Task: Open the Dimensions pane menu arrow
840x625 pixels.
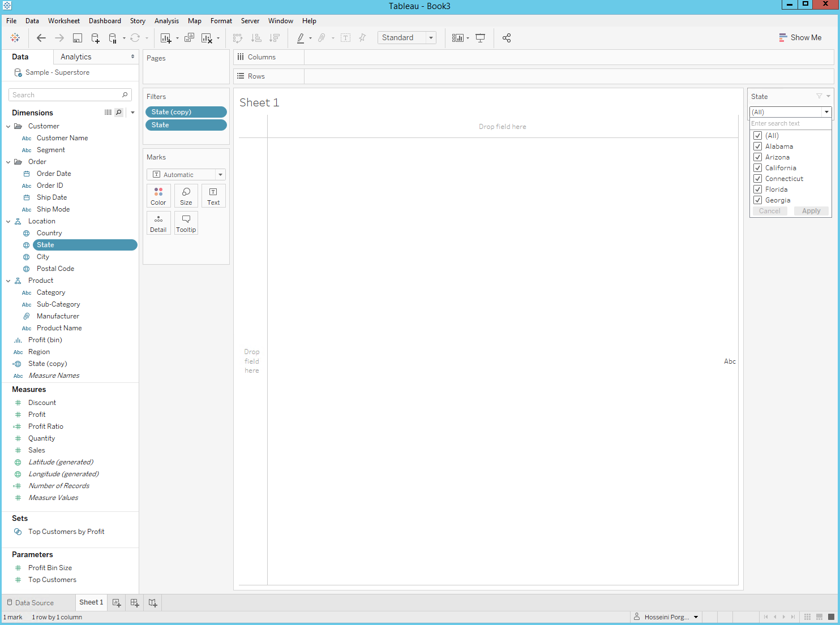Action: tap(132, 113)
